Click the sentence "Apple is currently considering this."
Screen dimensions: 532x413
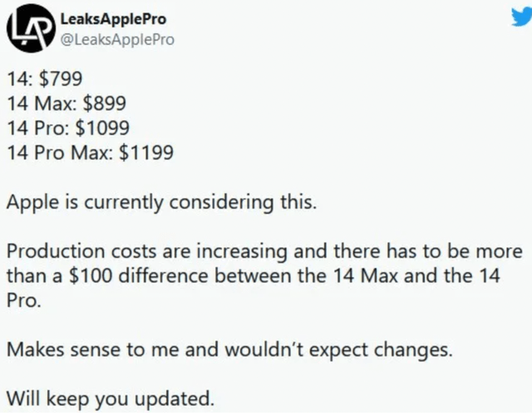pos(161,203)
